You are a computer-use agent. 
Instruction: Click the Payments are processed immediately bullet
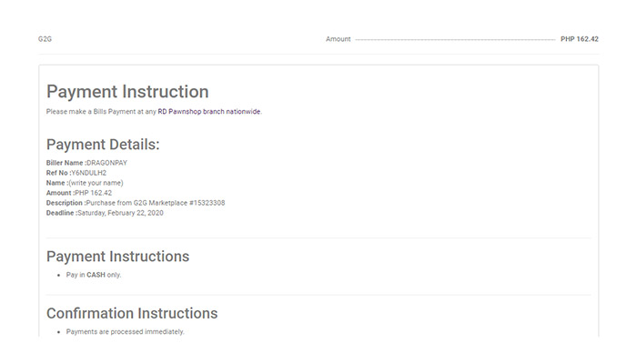tap(126, 332)
